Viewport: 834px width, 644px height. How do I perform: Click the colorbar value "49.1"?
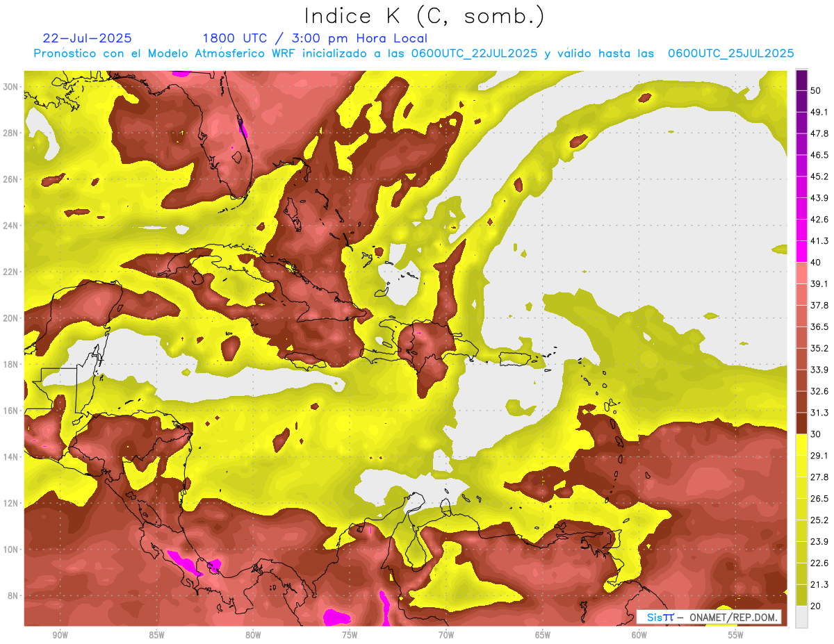pyautogui.click(x=819, y=112)
